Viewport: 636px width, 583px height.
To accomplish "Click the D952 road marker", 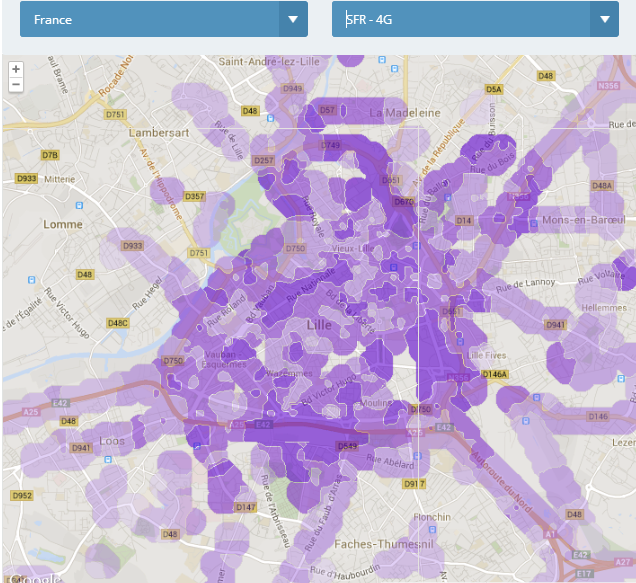I will coord(21,495).
